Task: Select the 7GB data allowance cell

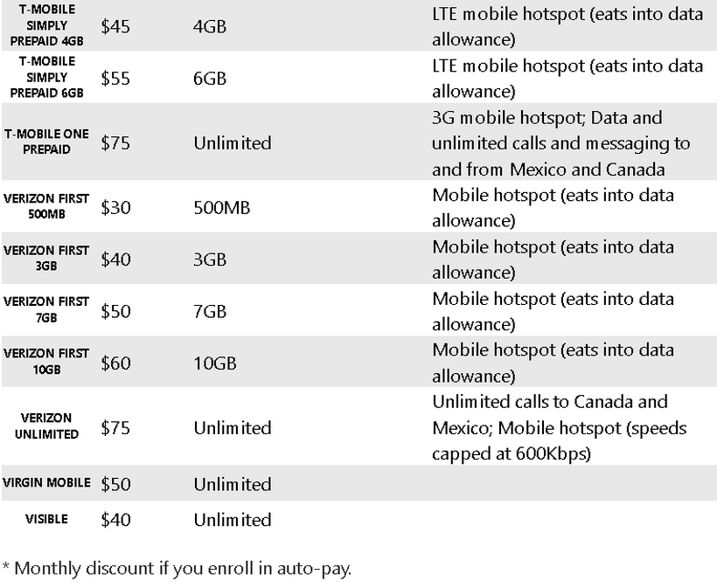Action: (x=210, y=311)
